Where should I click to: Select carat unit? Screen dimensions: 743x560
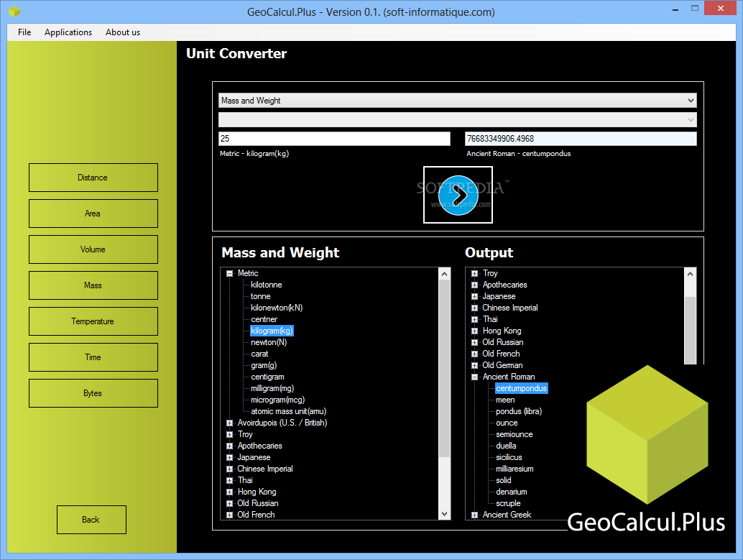coord(259,354)
